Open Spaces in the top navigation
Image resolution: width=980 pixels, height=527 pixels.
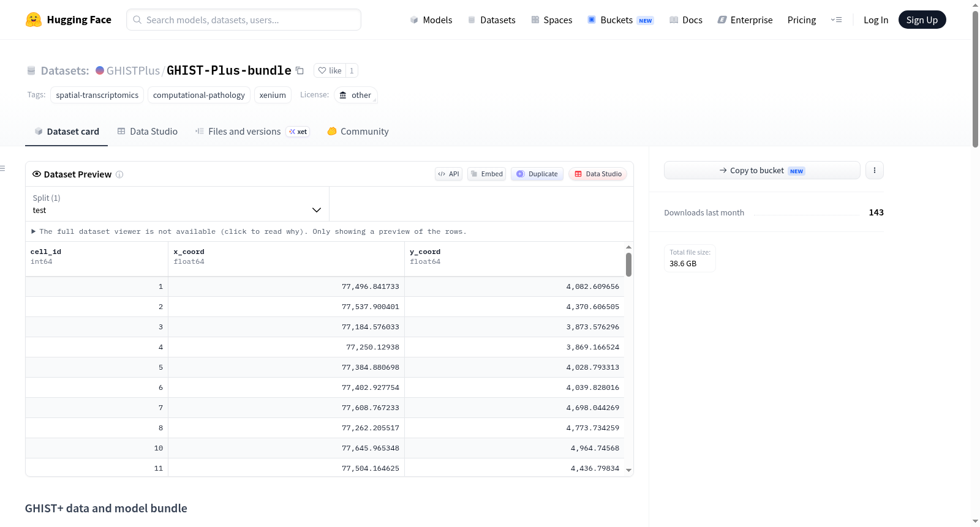[x=551, y=20]
